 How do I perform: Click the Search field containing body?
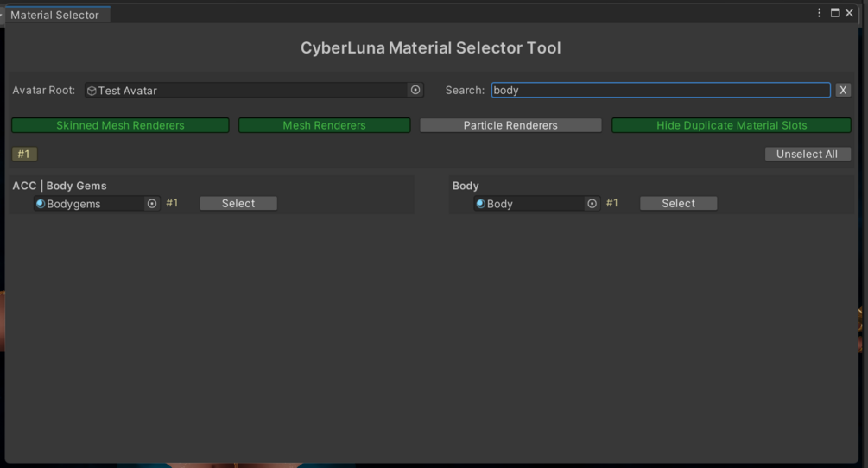[661, 90]
